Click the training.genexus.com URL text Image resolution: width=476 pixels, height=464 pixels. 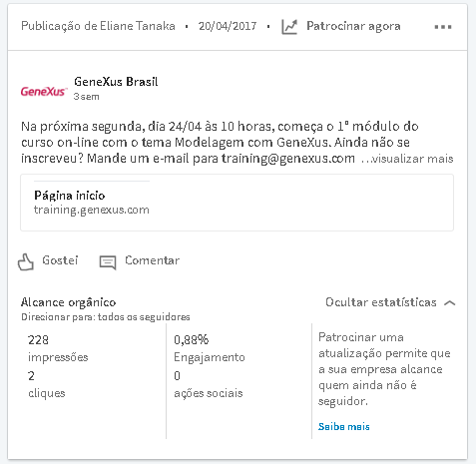[92, 210]
